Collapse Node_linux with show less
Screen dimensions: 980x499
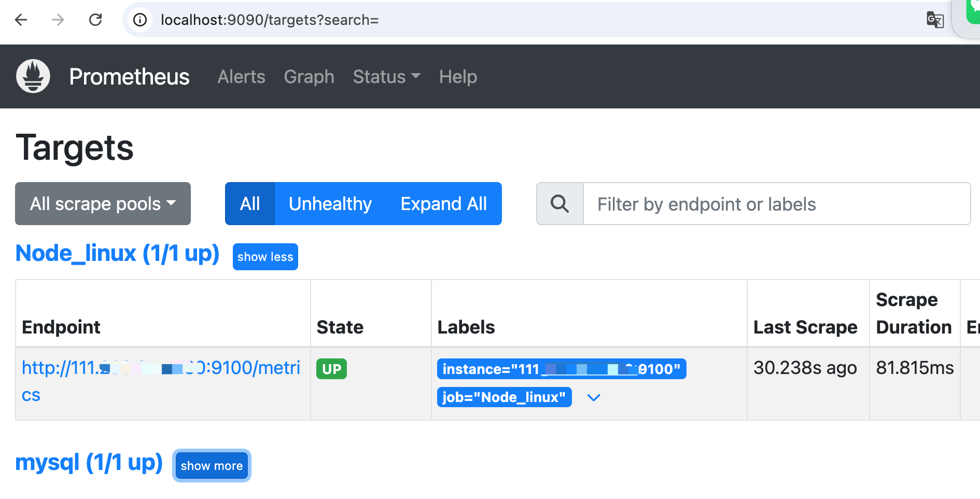click(265, 257)
